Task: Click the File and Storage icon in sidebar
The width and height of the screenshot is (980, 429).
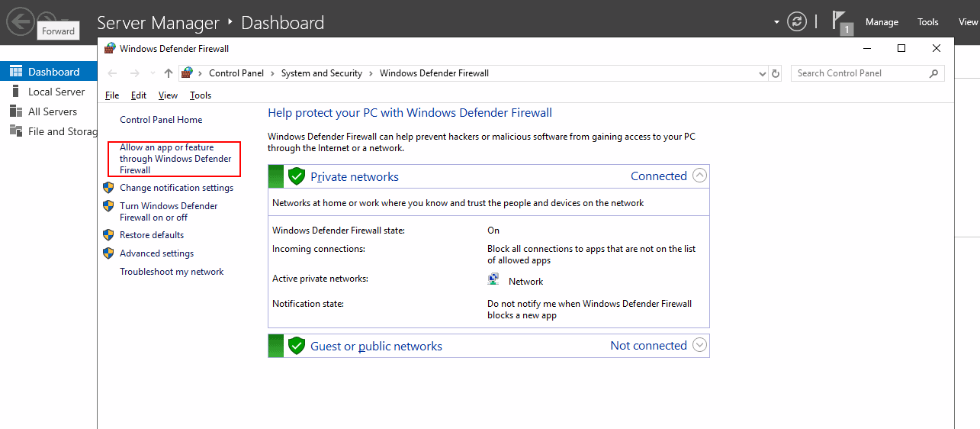Action: coord(16,131)
